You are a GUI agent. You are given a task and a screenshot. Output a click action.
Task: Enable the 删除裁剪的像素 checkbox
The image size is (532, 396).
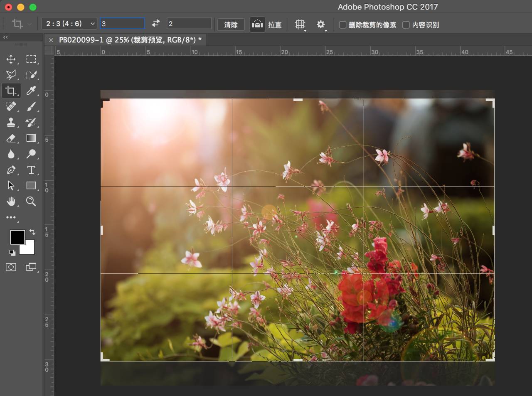point(343,25)
